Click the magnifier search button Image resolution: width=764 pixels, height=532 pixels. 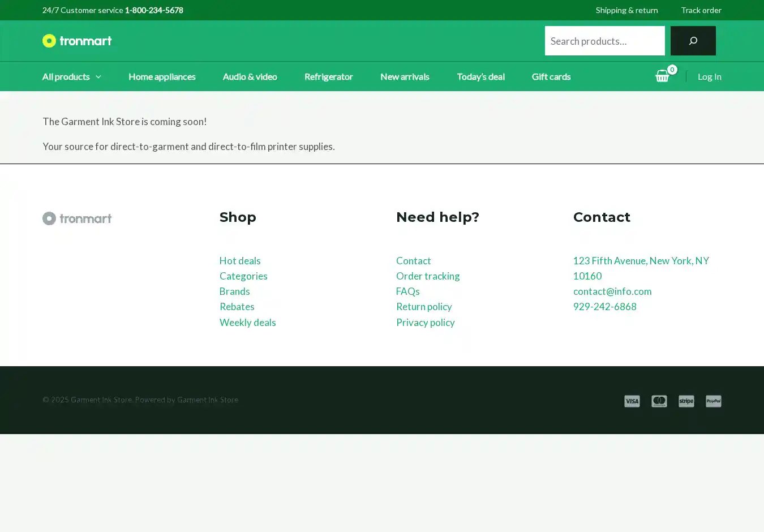(x=693, y=41)
